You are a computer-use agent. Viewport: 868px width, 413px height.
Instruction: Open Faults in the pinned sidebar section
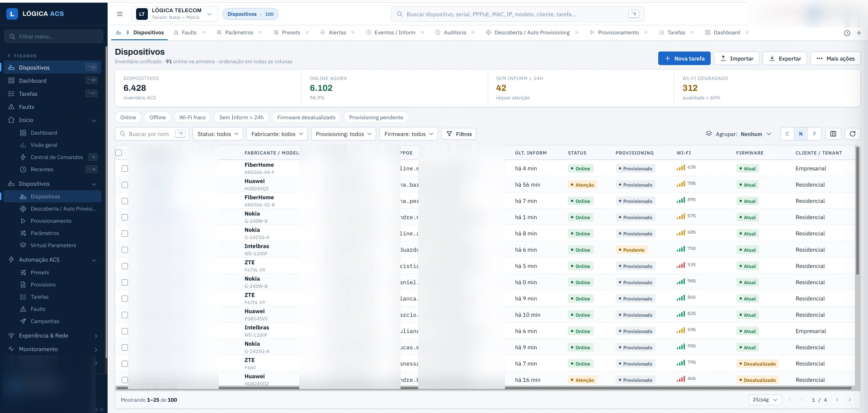tap(53, 107)
